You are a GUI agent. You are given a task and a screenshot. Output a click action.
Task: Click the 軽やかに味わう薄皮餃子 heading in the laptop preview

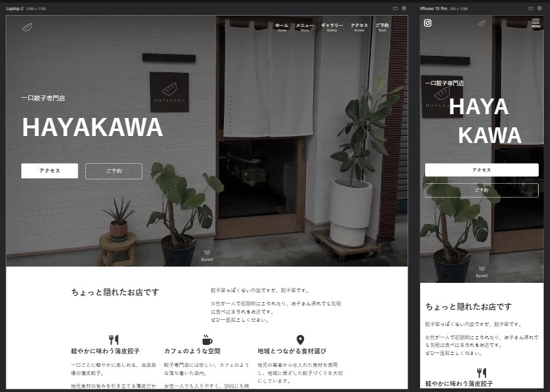105,351
